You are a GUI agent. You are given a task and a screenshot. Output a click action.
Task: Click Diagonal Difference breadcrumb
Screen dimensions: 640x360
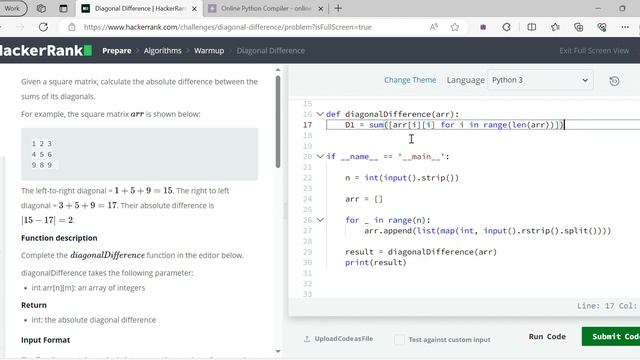tap(271, 51)
